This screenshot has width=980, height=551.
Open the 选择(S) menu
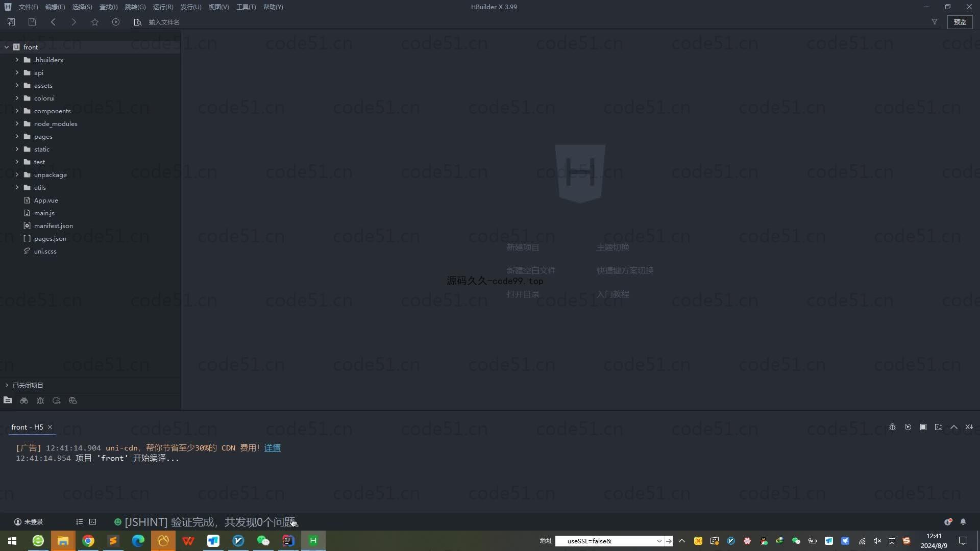82,7
